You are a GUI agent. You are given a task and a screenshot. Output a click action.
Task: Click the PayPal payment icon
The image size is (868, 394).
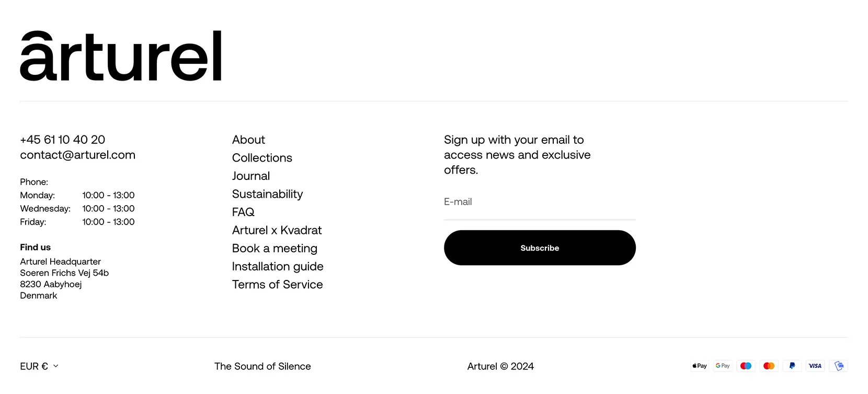792,366
